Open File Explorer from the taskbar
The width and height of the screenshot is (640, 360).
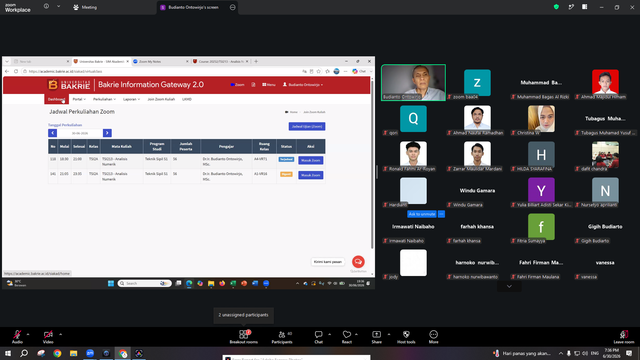[x=73, y=353]
